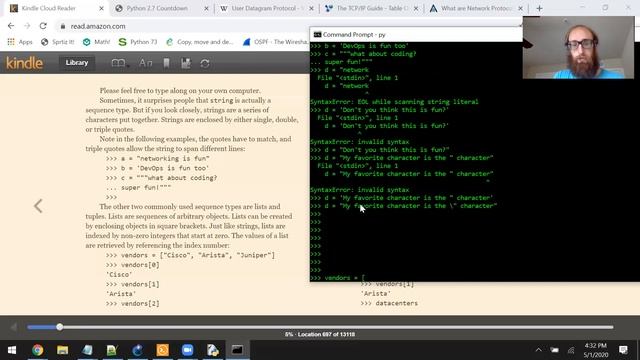This screenshot has width=640, height=360.
Task: Open Chrome from the taskbar
Action: click(38, 350)
